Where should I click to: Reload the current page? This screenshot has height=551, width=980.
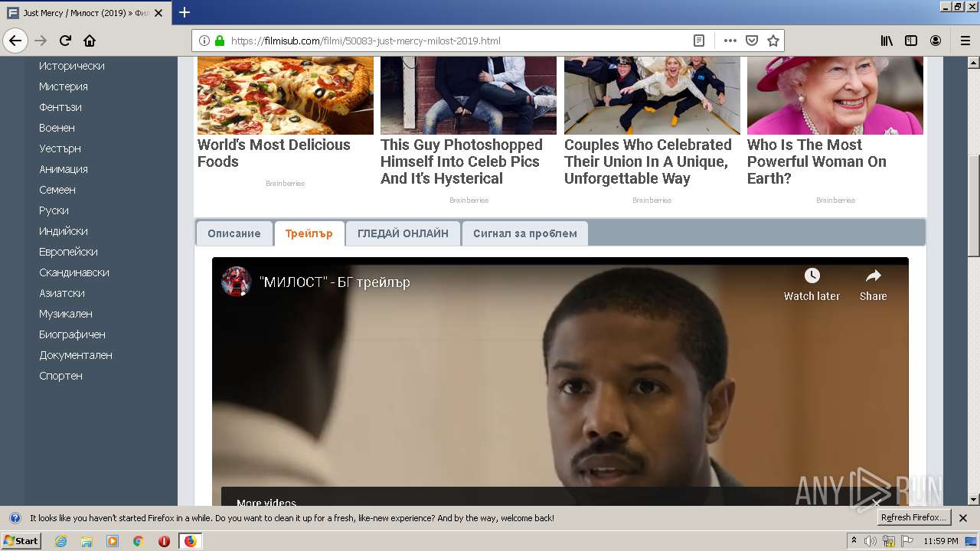click(65, 41)
